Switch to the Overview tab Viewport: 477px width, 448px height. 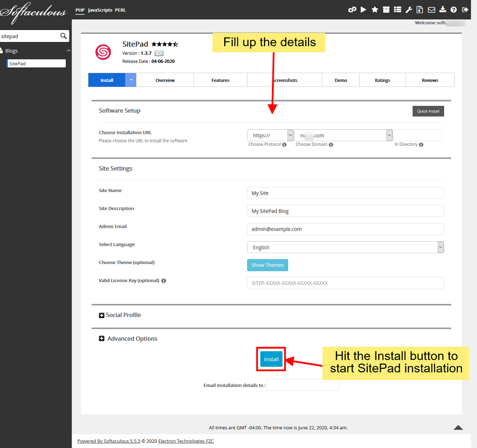point(165,80)
